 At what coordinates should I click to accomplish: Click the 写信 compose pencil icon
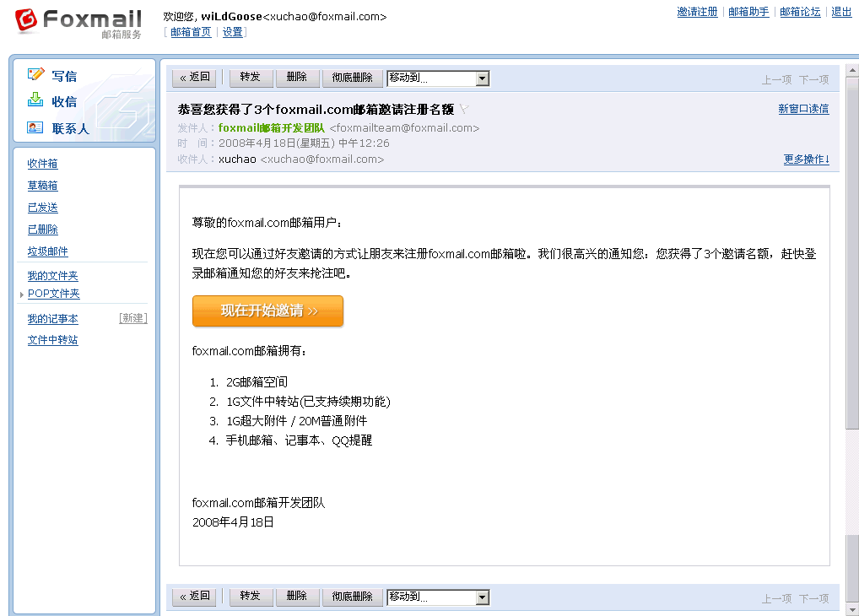point(35,74)
